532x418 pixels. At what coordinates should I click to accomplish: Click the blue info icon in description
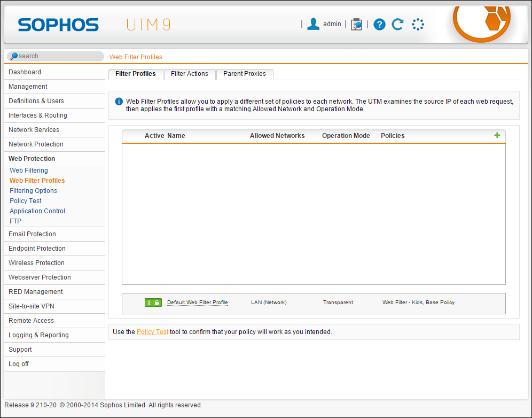pyautogui.click(x=119, y=102)
